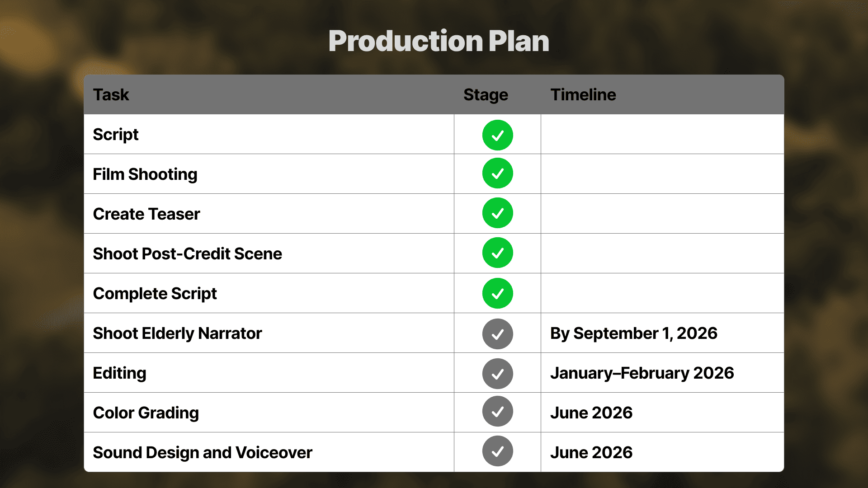This screenshot has width=868, height=488.
Task: Click the By September 1, 2026 timeline
Action: coord(633,333)
